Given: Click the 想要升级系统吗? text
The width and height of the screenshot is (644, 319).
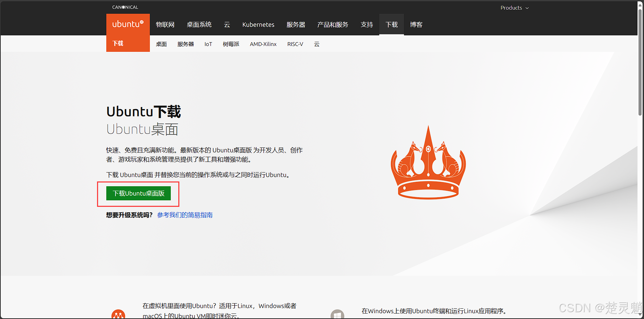Looking at the screenshot, I should 129,215.
